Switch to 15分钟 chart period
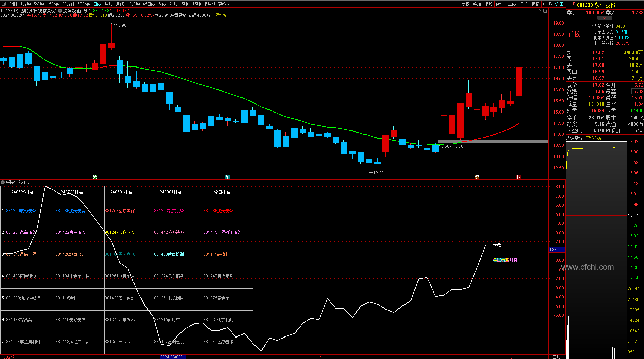 53,4
